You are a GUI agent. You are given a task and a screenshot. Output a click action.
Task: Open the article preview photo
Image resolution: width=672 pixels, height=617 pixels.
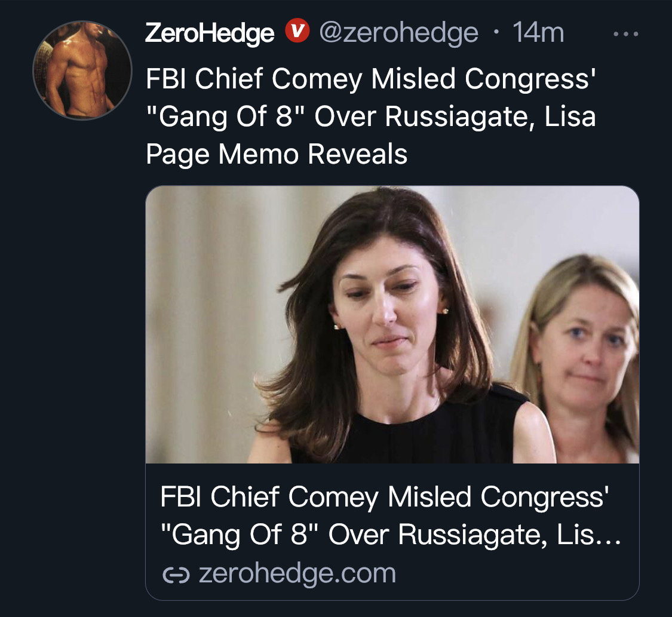coord(392,324)
